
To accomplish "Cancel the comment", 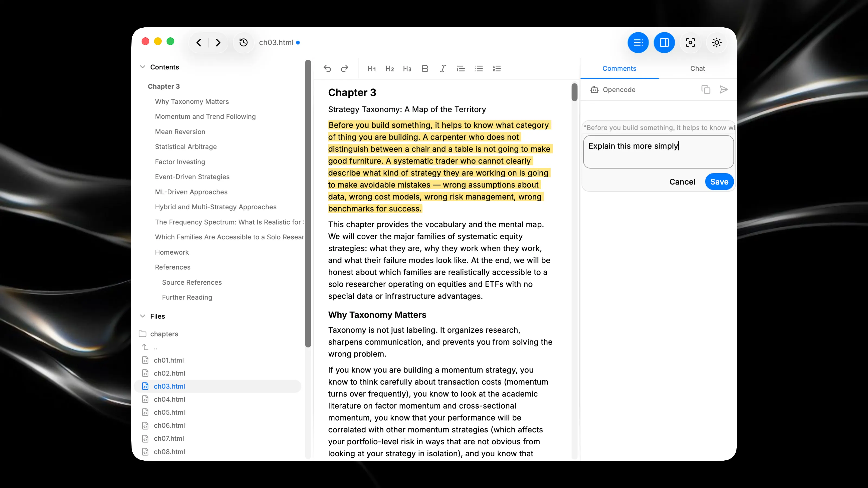I will pos(682,182).
